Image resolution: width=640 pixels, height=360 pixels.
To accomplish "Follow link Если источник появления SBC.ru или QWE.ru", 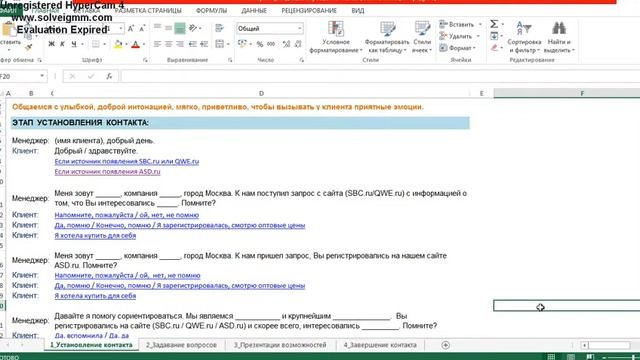I will tap(127, 162).
